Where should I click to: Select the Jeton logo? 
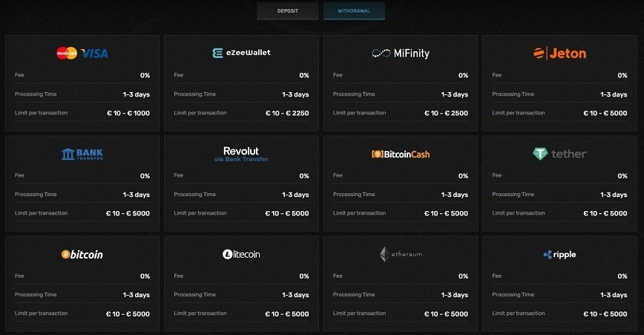pyautogui.click(x=559, y=53)
